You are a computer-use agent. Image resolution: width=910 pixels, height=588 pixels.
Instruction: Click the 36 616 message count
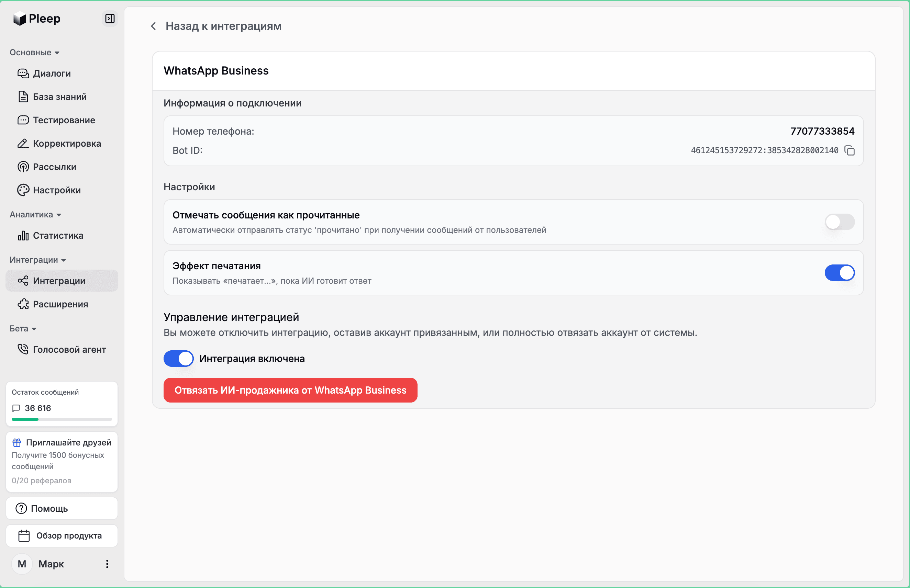(x=38, y=408)
